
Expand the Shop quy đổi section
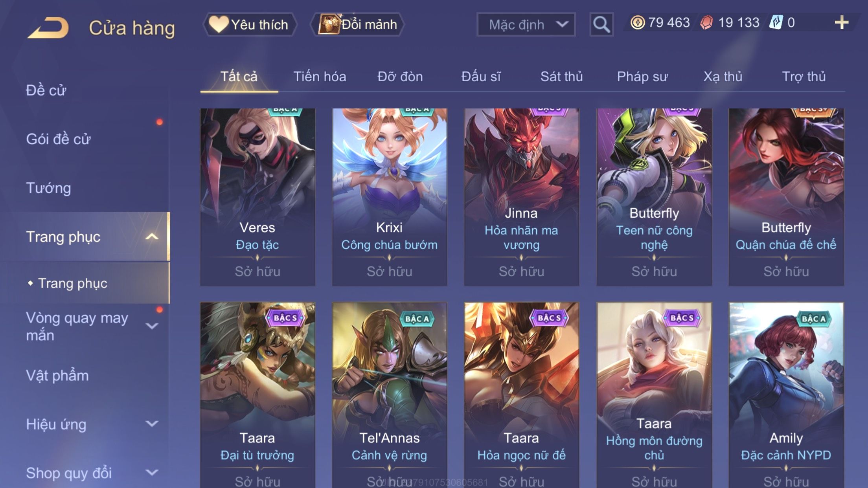pos(152,472)
